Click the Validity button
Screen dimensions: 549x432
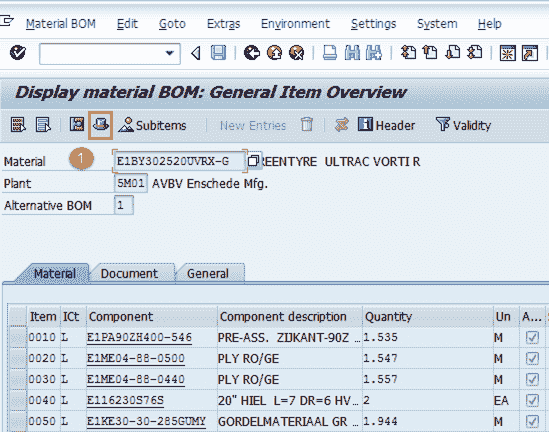(x=463, y=125)
